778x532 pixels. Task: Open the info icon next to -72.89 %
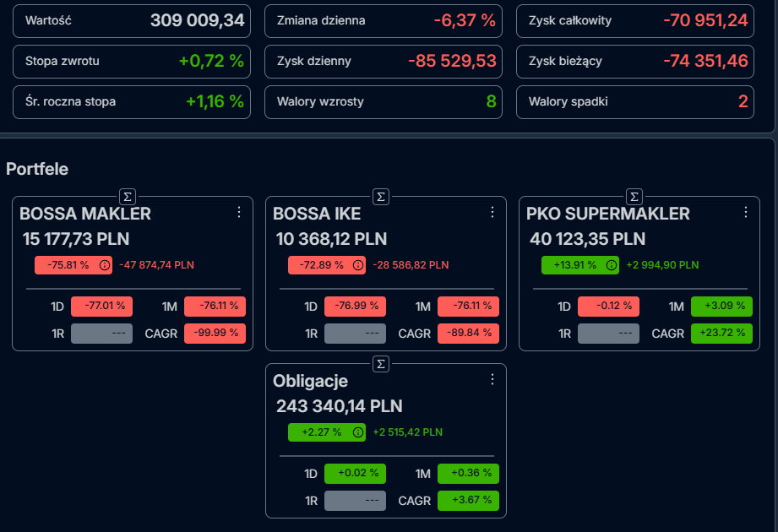point(357,265)
